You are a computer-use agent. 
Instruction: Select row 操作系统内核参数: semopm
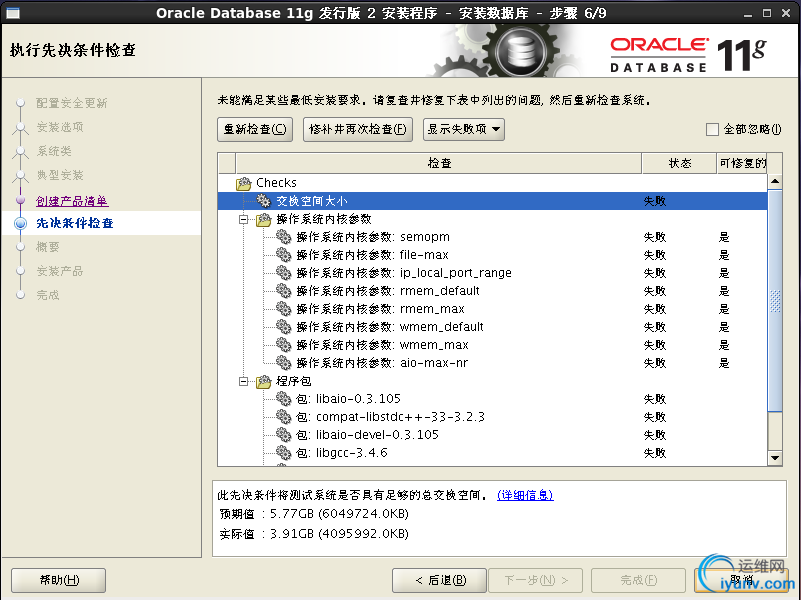(492, 237)
